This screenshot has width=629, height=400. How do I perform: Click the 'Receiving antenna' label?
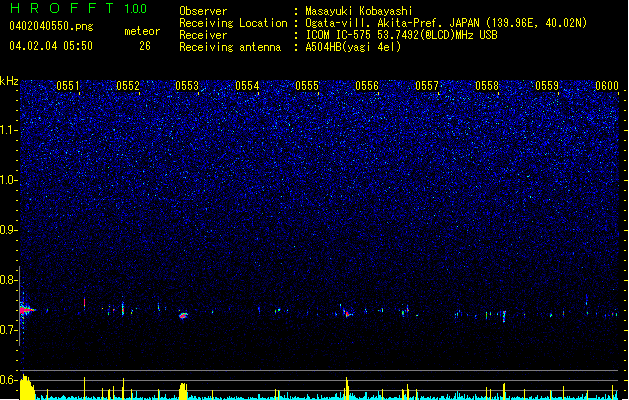coord(230,47)
